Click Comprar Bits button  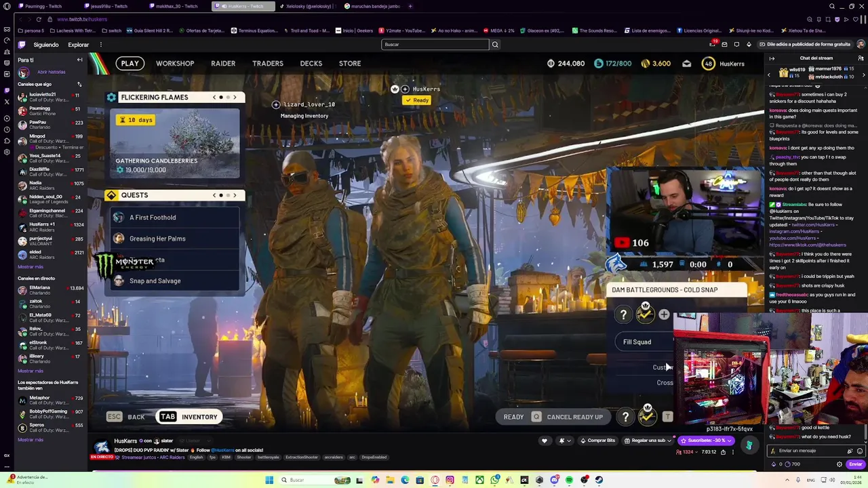point(597,441)
